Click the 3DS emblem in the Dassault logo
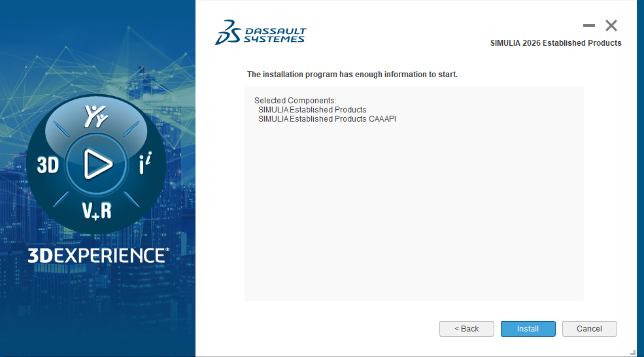Screen dimensions: 644x357 228,32
